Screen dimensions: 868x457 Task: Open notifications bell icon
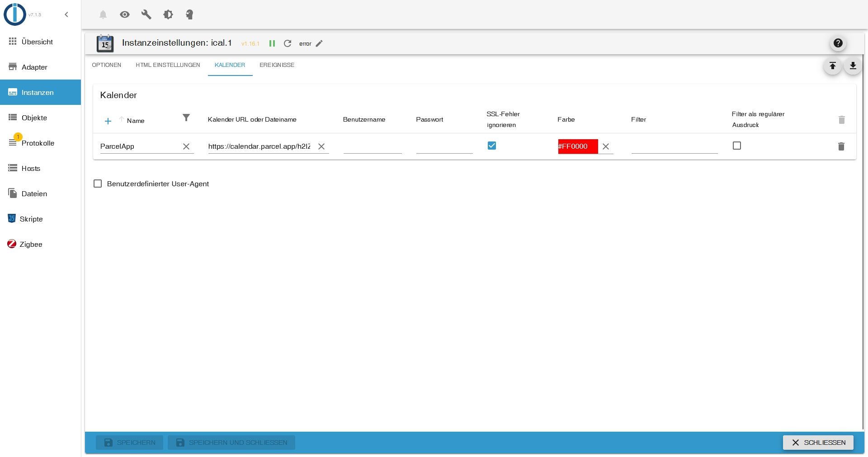103,14
